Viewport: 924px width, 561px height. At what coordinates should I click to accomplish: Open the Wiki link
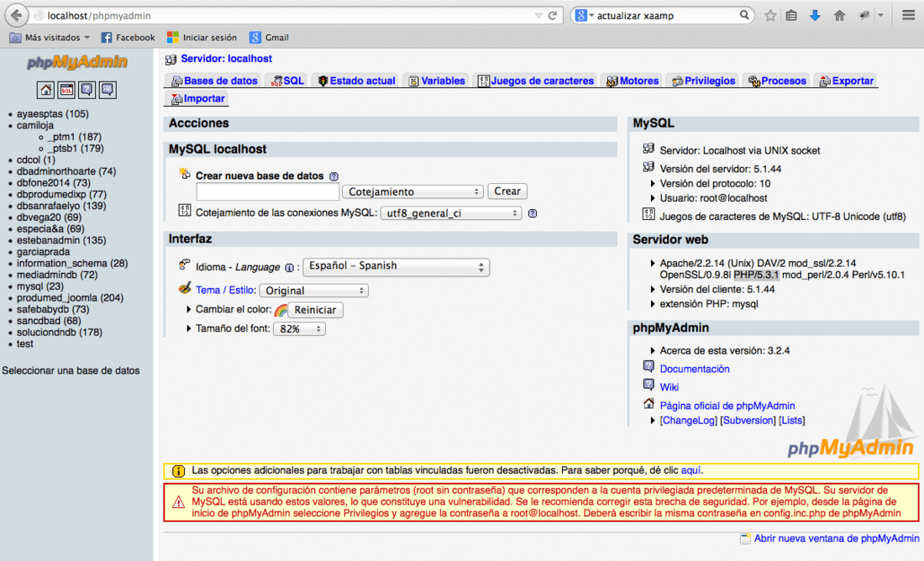[x=669, y=387]
